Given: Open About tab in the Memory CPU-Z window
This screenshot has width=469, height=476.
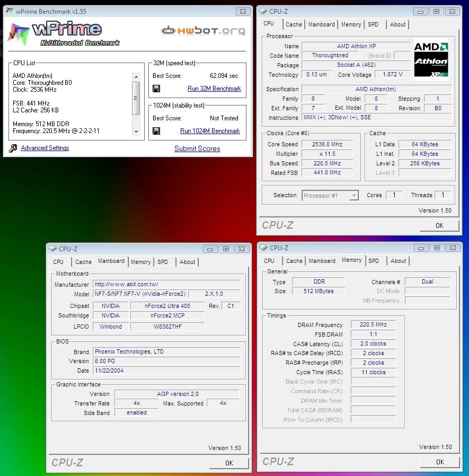Looking at the screenshot, I should (399, 261).
